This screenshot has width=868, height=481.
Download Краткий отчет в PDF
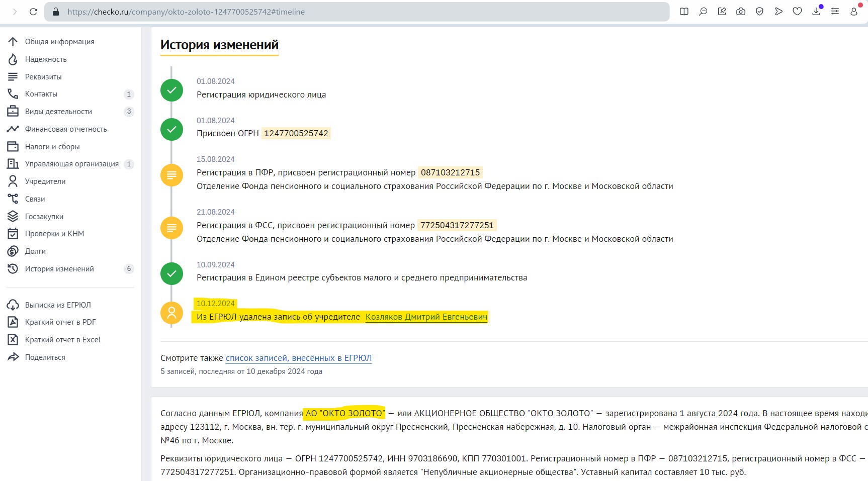pos(60,322)
